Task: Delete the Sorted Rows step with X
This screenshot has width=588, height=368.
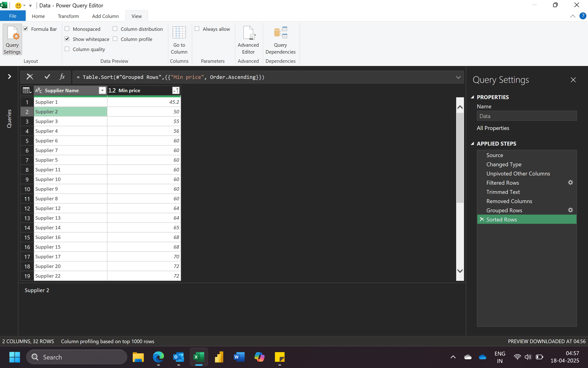Action: click(482, 219)
